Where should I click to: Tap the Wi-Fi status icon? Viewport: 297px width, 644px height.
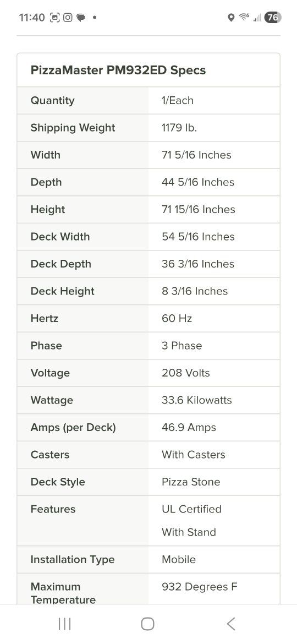point(244,17)
